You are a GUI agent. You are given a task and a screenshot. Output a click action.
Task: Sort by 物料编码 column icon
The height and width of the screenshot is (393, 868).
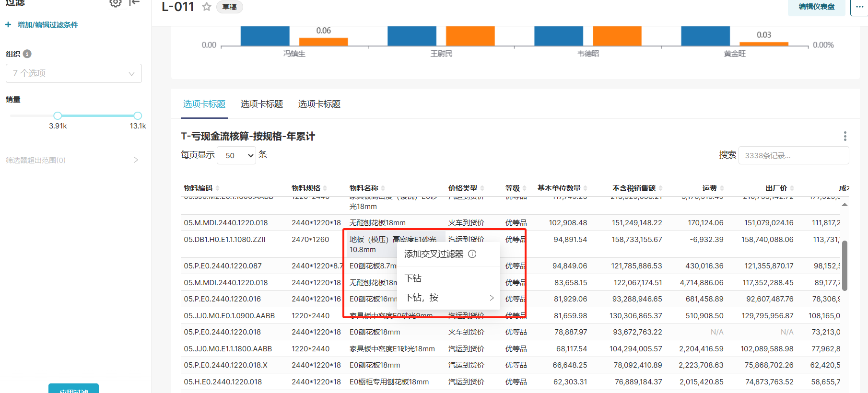pos(218,188)
